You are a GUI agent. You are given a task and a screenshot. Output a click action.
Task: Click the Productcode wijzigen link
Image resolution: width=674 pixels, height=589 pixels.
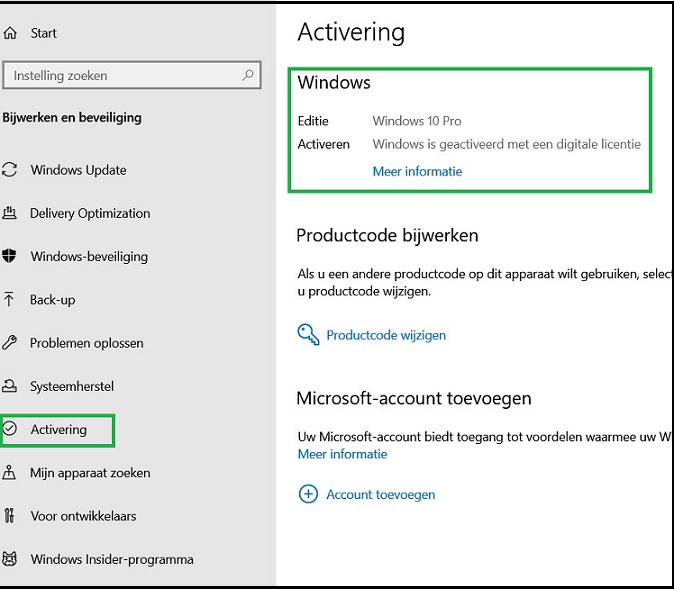[x=386, y=335]
